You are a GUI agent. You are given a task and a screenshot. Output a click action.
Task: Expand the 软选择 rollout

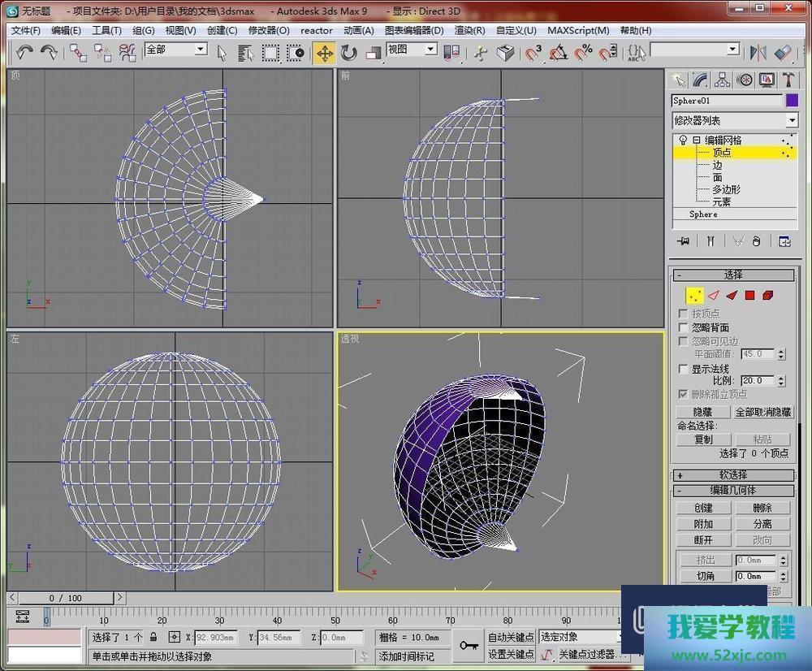point(734,475)
